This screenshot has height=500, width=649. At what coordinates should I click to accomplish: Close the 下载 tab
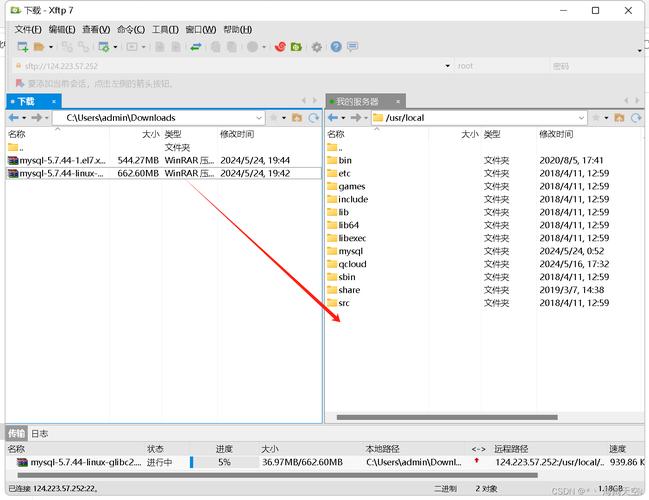pos(54,101)
